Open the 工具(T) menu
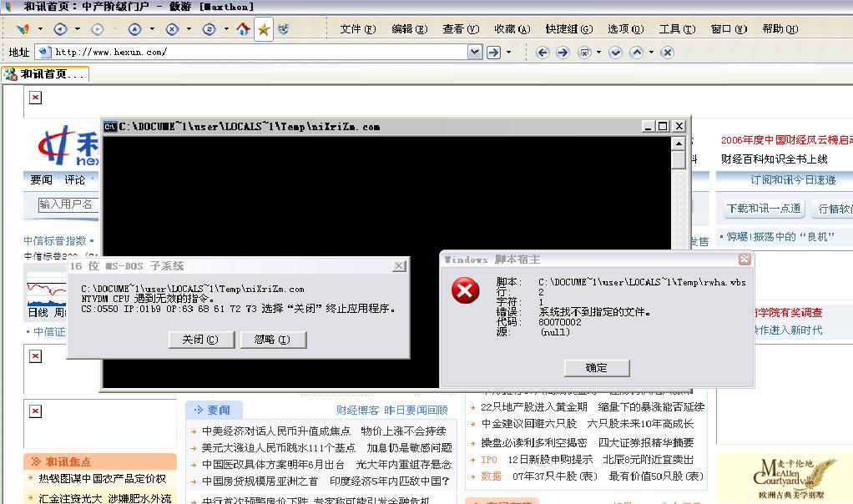 pyautogui.click(x=677, y=29)
